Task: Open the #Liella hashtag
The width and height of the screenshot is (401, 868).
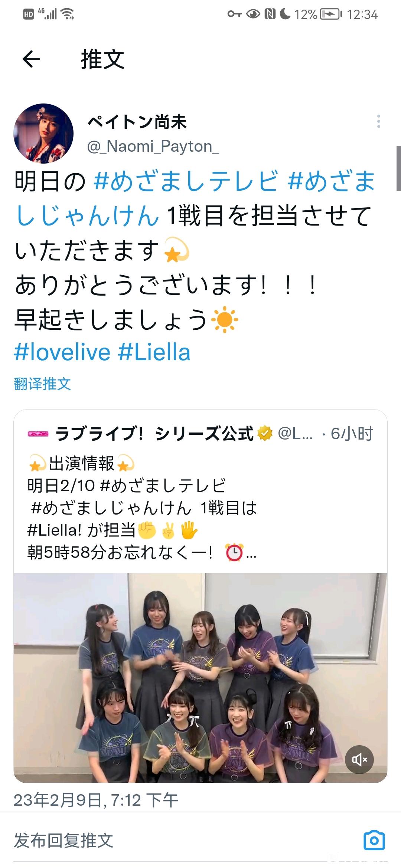Action: coord(154,352)
